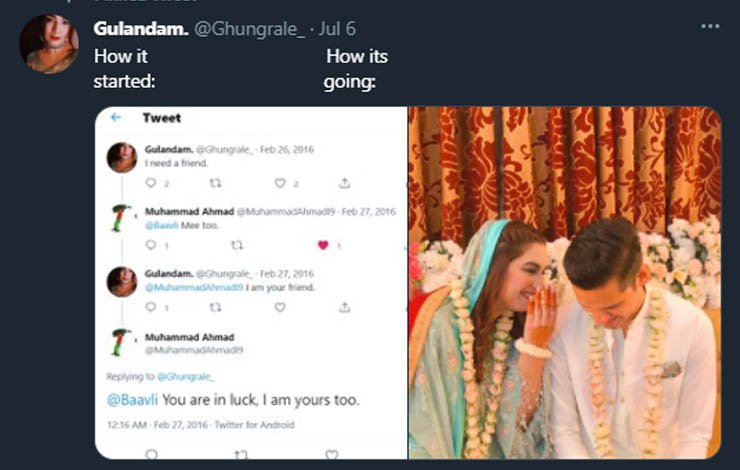Image resolution: width=740 pixels, height=470 pixels.
Task: Like the 'I am your friend.' reply
Action: pos(280,307)
